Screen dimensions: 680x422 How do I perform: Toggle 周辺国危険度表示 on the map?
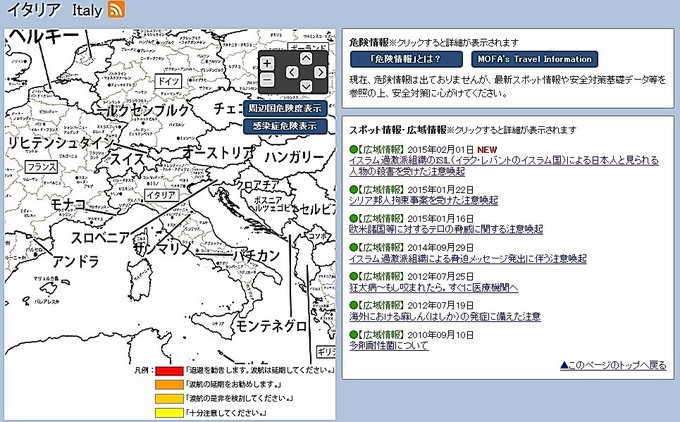[x=285, y=108]
